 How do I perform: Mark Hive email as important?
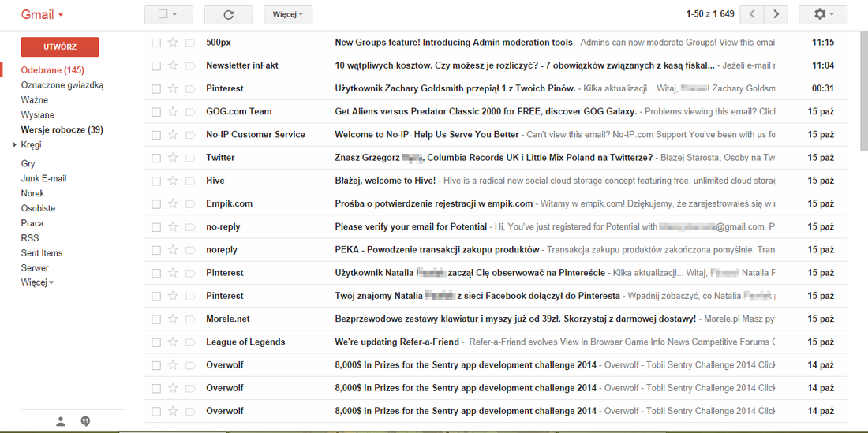click(190, 181)
